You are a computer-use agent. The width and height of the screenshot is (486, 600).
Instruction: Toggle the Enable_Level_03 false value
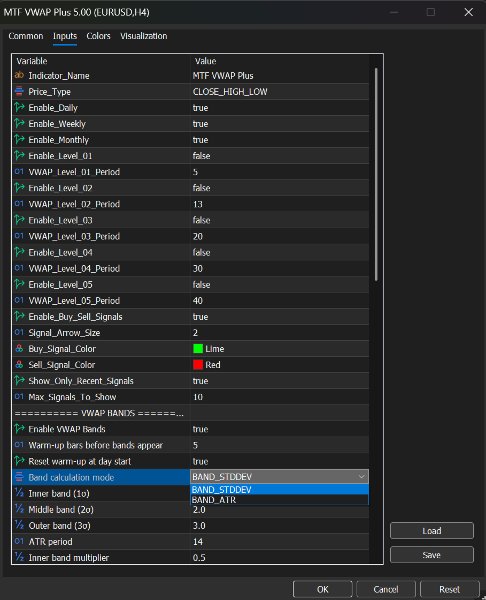[201, 220]
